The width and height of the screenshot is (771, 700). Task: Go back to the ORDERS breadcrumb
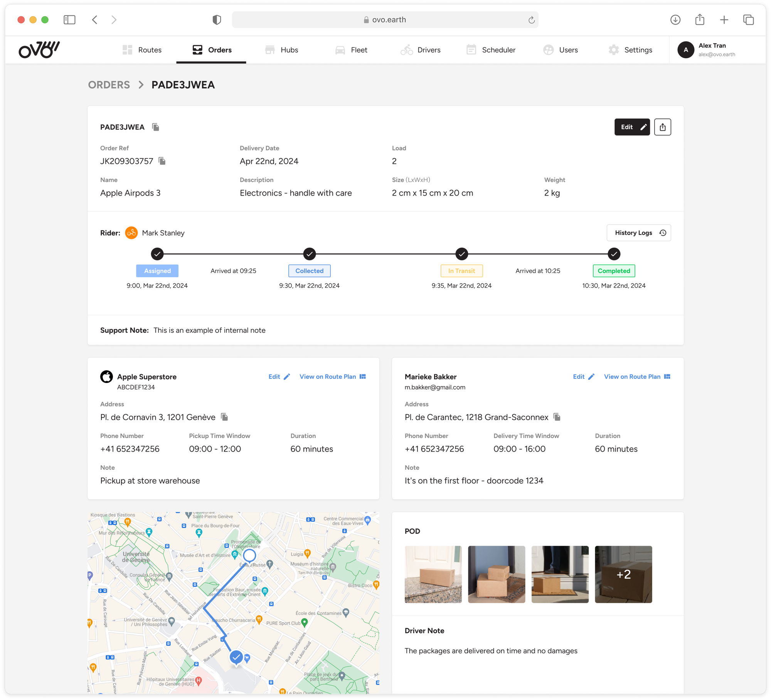tap(109, 85)
